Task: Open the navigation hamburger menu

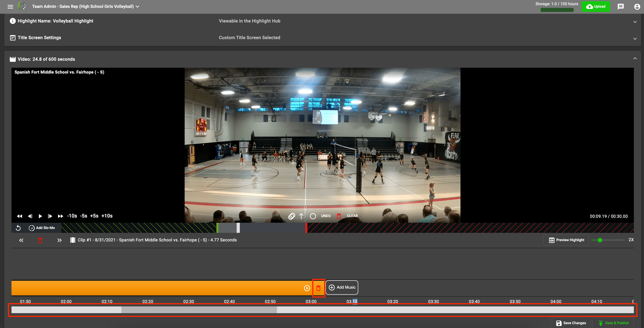Action: point(10,7)
